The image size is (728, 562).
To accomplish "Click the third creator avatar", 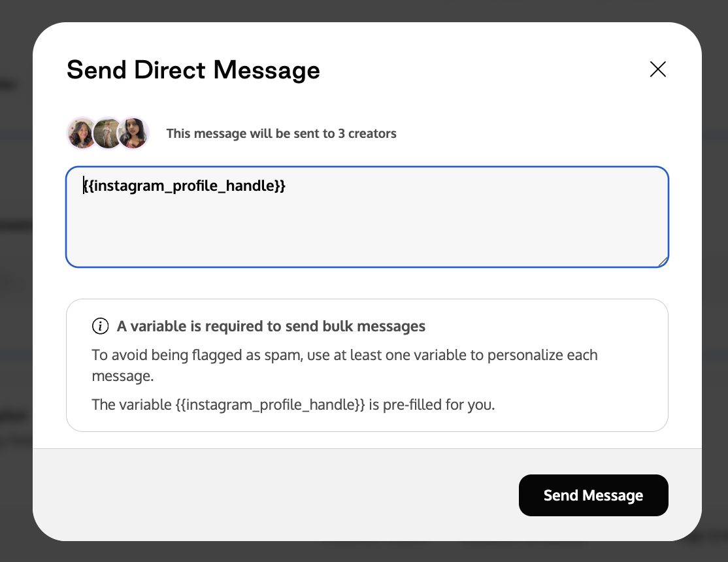I will pyautogui.click(x=134, y=133).
